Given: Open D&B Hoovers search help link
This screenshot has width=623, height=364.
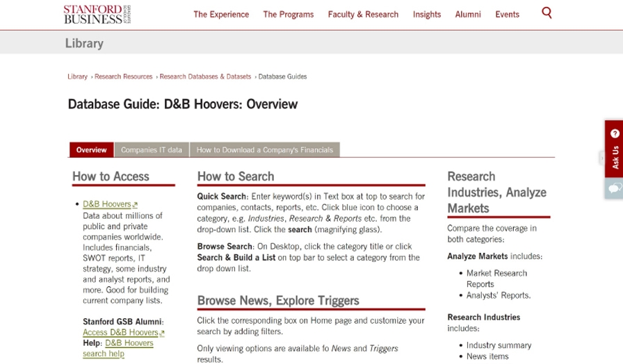Looking at the screenshot, I should 118,348.
